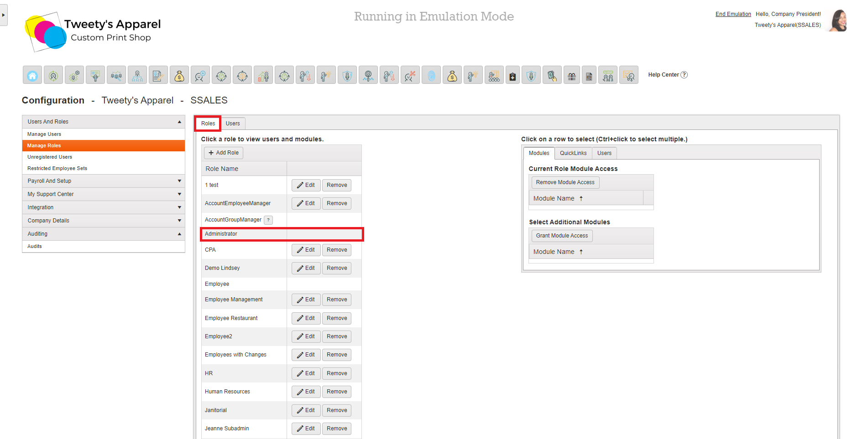Viewport: 868px width, 439px height.
Task: Edit the 1 test role
Action: tap(306, 185)
